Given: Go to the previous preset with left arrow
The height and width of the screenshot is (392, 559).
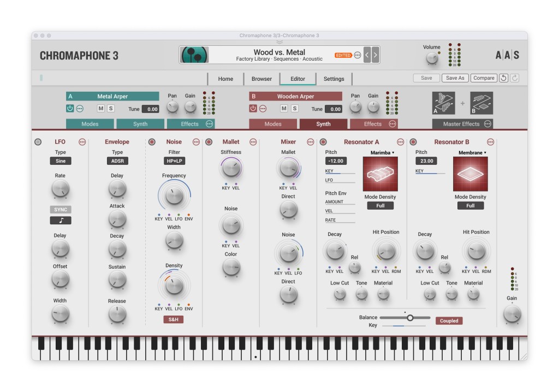Looking at the screenshot, I should pyautogui.click(x=367, y=55).
